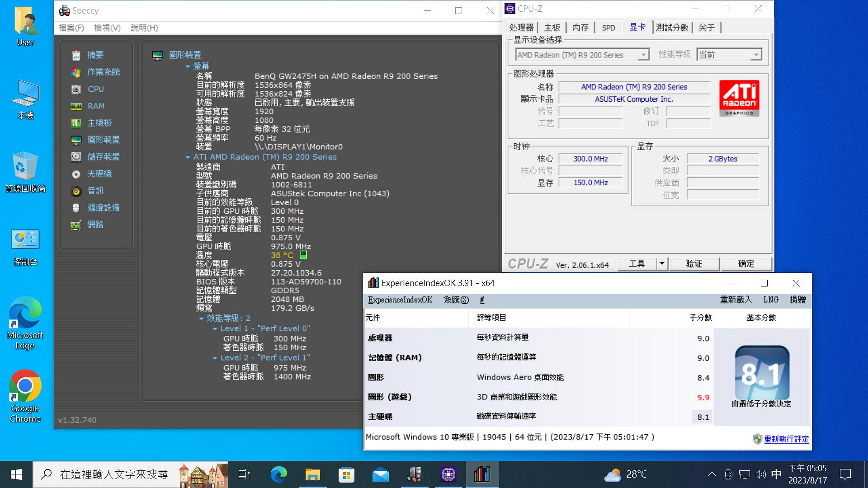Click the 工具 button in CPU-Z
The height and width of the screenshot is (488, 868).
click(x=637, y=263)
